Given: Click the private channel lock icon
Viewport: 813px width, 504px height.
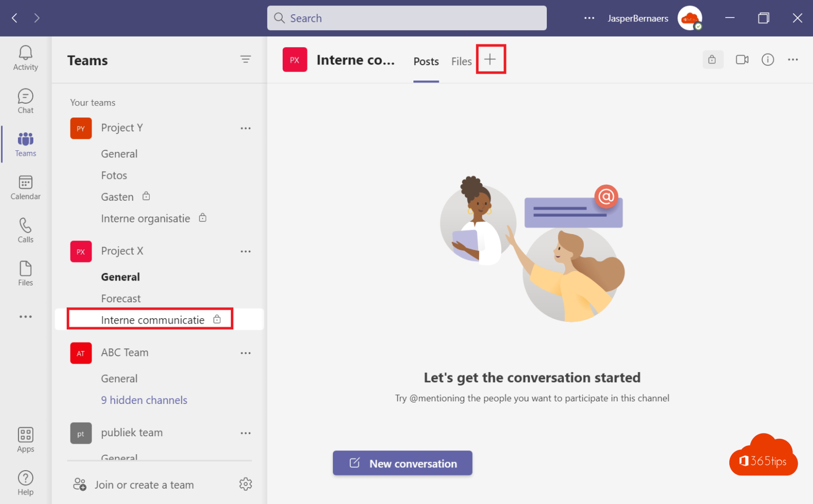Looking at the screenshot, I should point(712,59).
